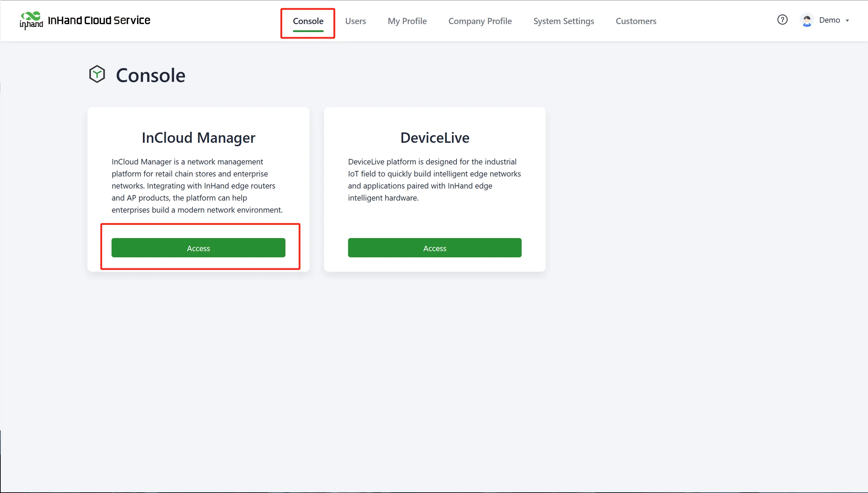Click the Console page heading
The width and height of the screenshot is (868, 493).
150,75
